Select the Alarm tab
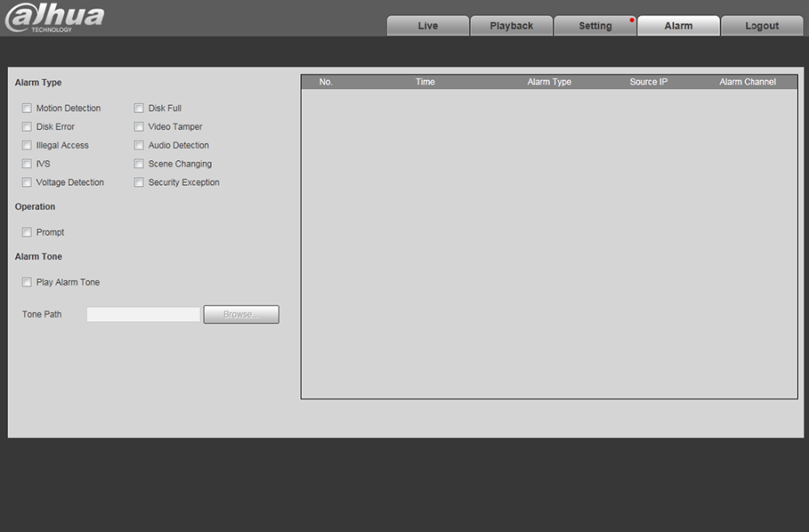The image size is (809, 532). tap(678, 26)
